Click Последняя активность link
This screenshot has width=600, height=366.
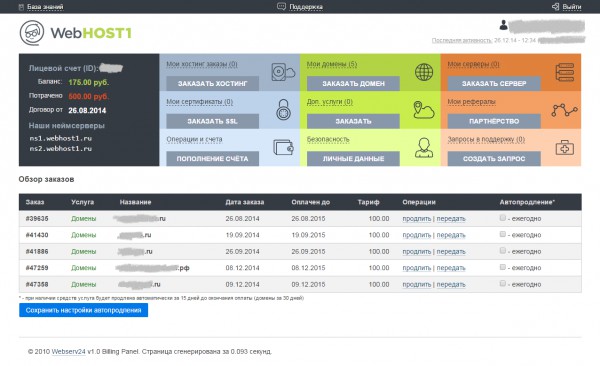462,40
